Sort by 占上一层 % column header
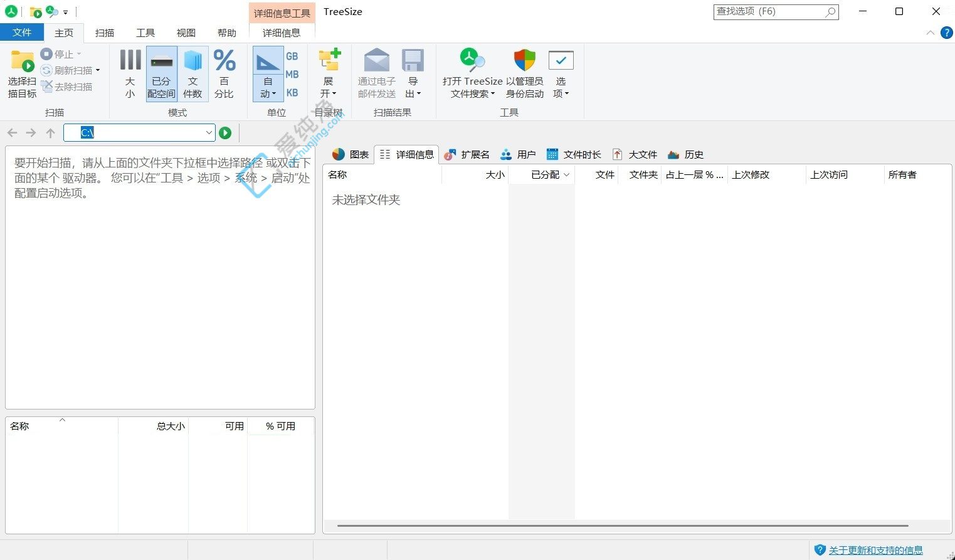This screenshot has height=560, width=955. (x=695, y=174)
